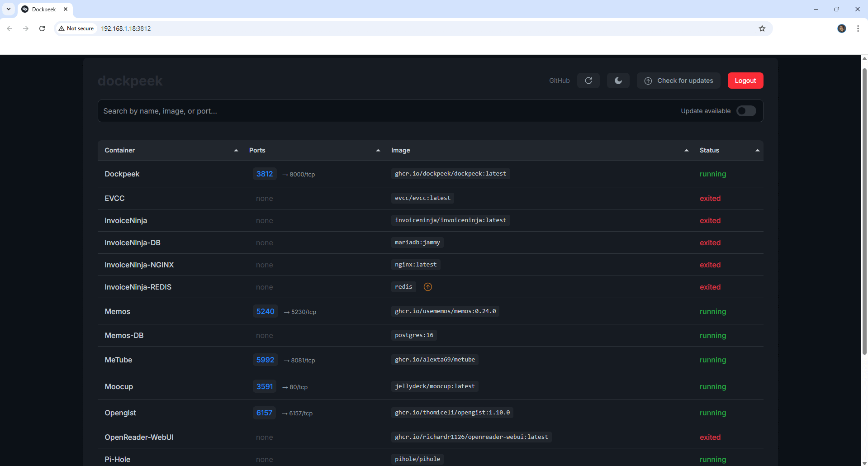Click the update-available arrow icon next to redis

tap(427, 287)
